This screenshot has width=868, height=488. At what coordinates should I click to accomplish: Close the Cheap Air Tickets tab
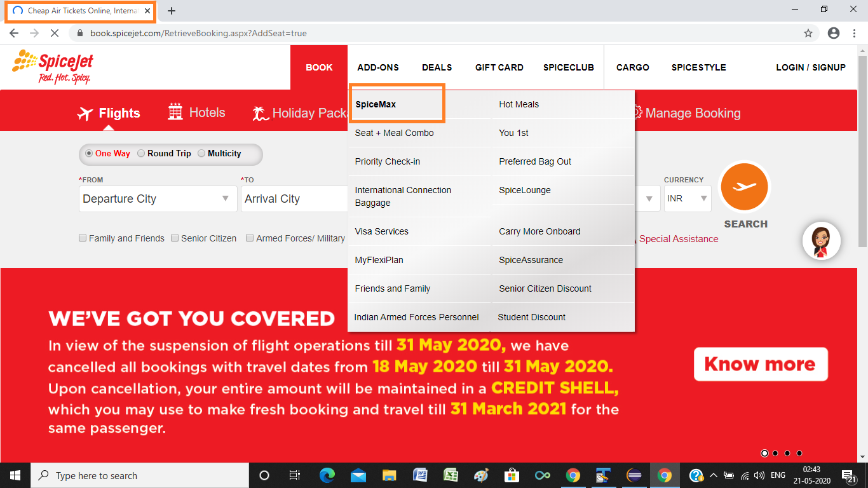[147, 11]
